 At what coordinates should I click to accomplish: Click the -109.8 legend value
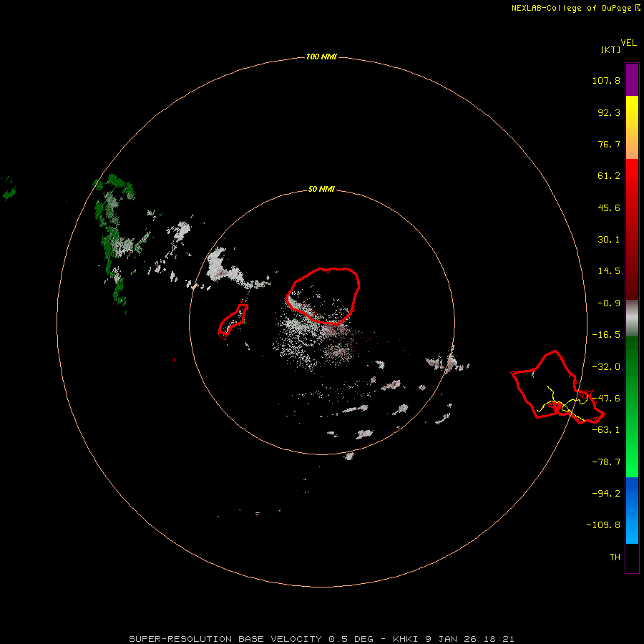[x=603, y=525]
